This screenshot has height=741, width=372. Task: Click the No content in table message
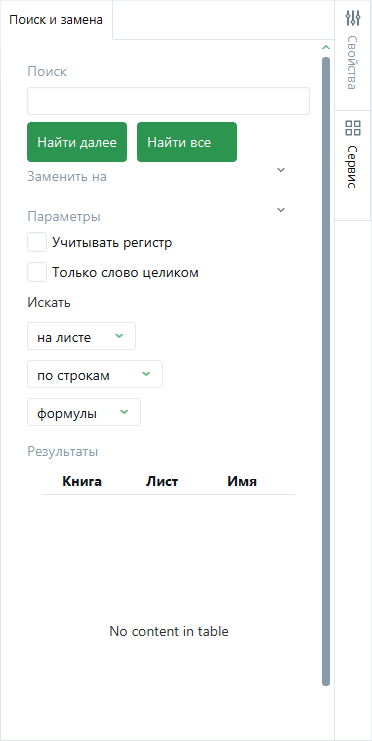(169, 631)
